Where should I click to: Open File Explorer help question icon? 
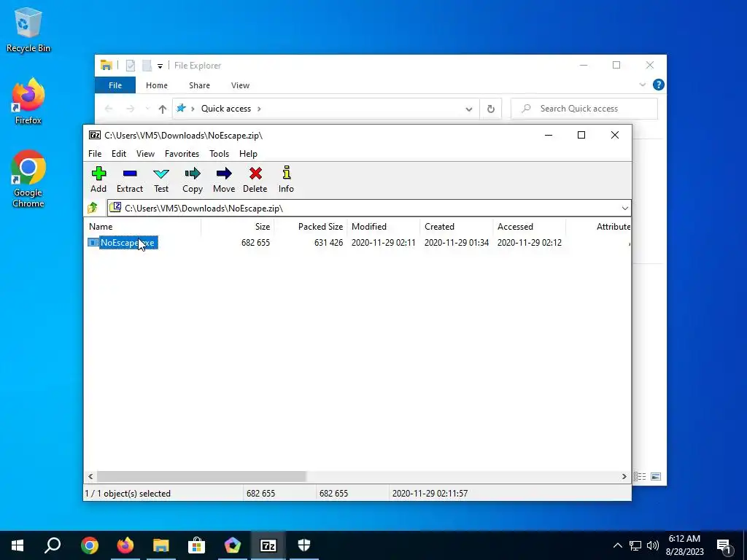tap(659, 85)
